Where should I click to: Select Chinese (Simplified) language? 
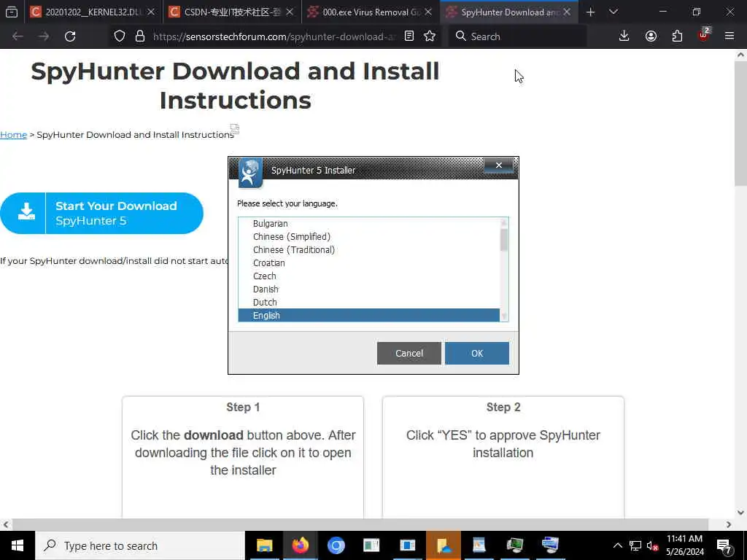pos(368,237)
